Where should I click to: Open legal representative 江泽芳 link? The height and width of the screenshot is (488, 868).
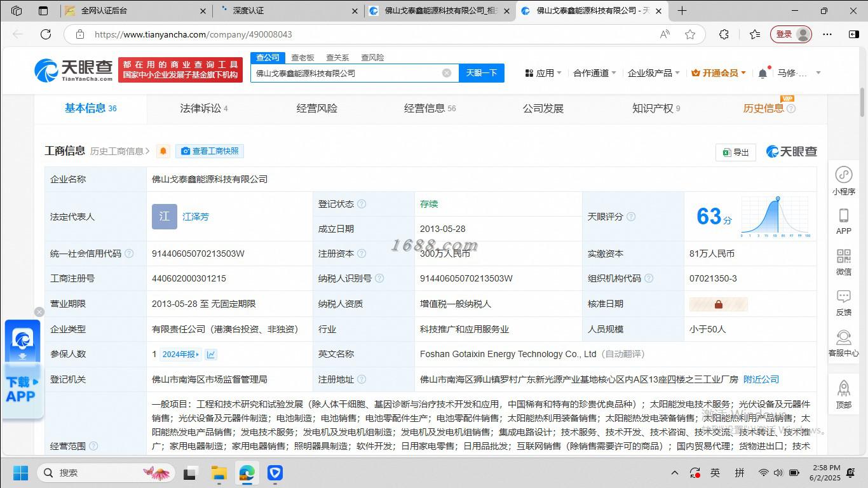click(x=196, y=217)
